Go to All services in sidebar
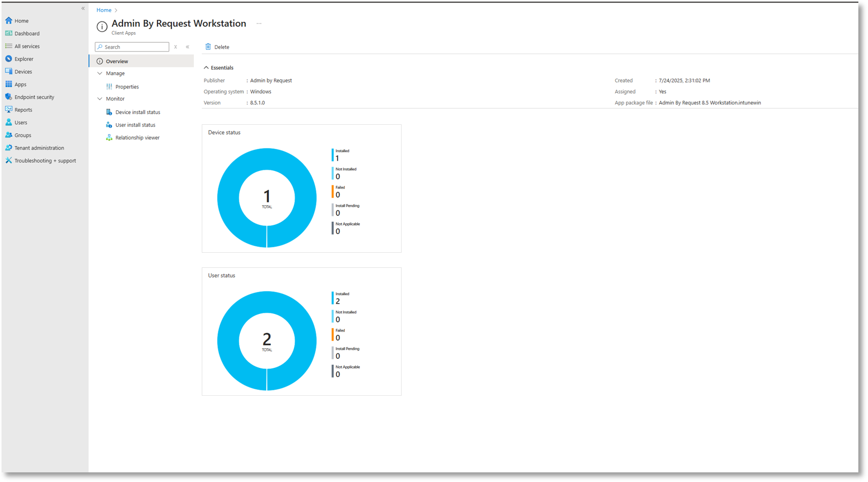Viewport: 868px width, 482px height. point(27,46)
